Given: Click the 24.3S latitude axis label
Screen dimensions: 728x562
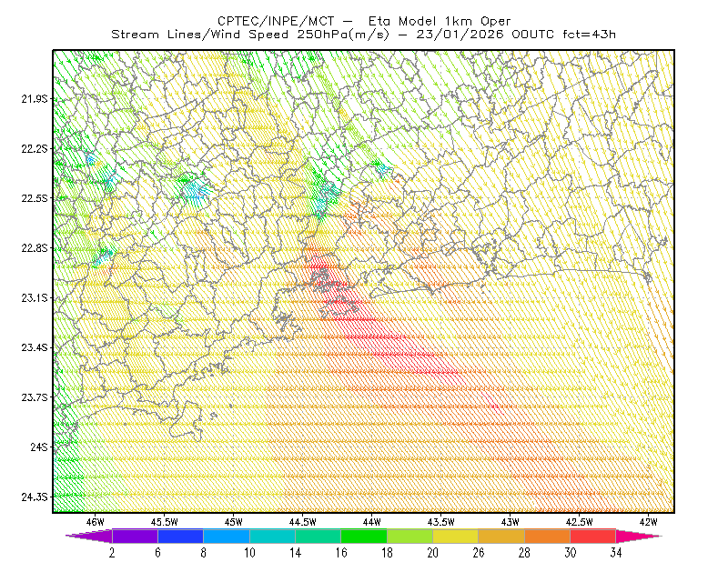Looking at the screenshot, I should [x=35, y=497].
